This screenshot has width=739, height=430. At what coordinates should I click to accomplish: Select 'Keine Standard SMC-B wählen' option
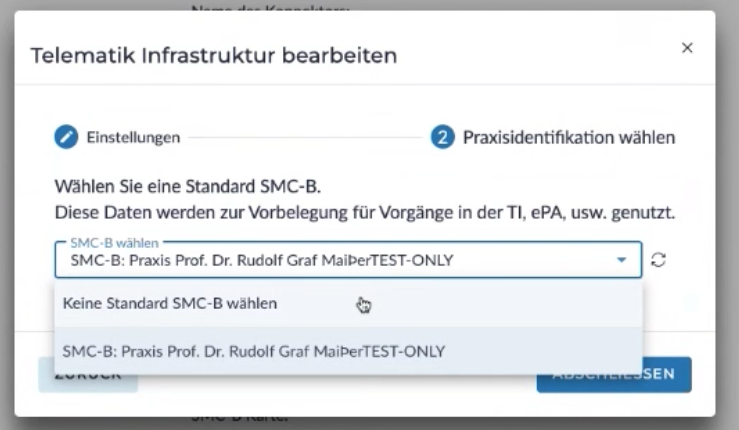pyautogui.click(x=170, y=302)
